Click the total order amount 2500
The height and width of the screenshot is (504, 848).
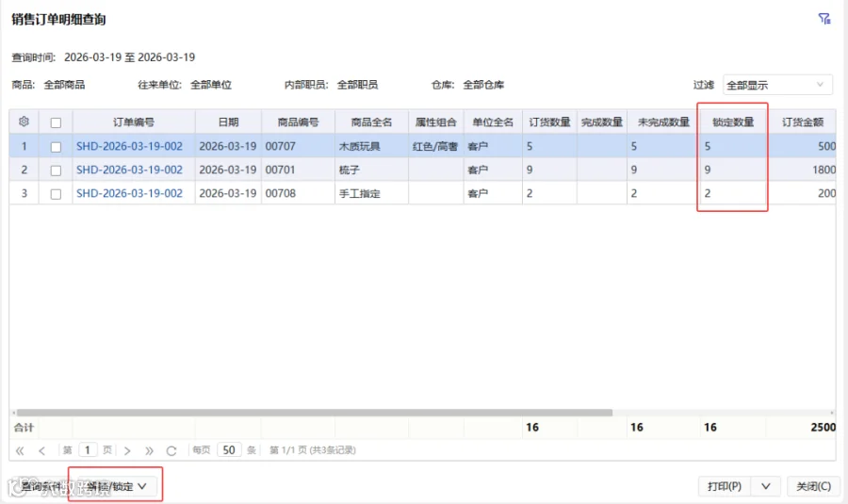824,427
